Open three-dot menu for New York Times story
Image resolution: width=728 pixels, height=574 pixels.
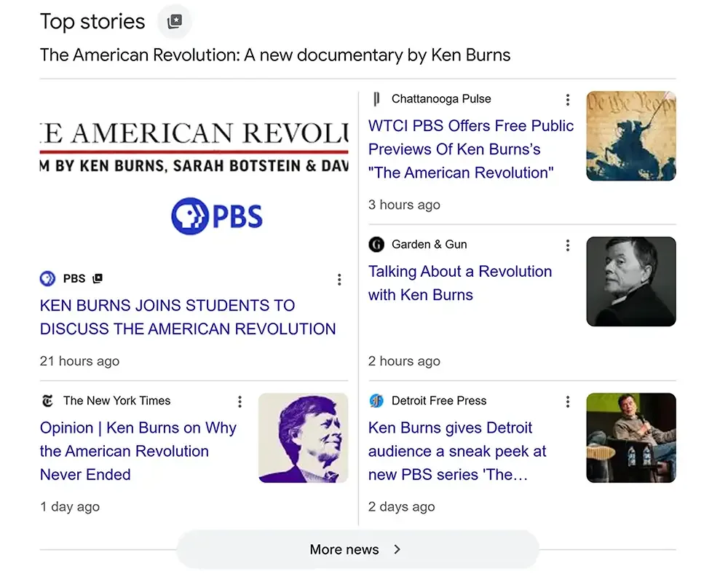240,401
